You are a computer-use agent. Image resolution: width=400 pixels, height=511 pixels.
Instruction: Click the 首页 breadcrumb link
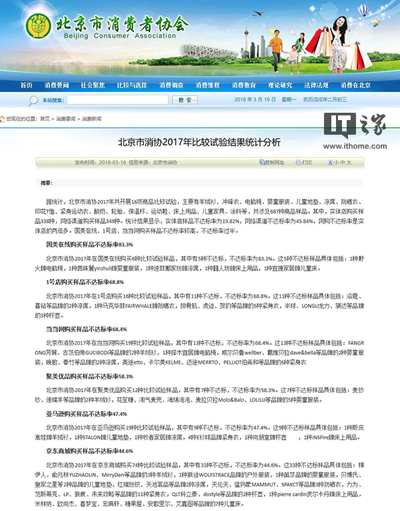pyautogui.click(x=45, y=119)
